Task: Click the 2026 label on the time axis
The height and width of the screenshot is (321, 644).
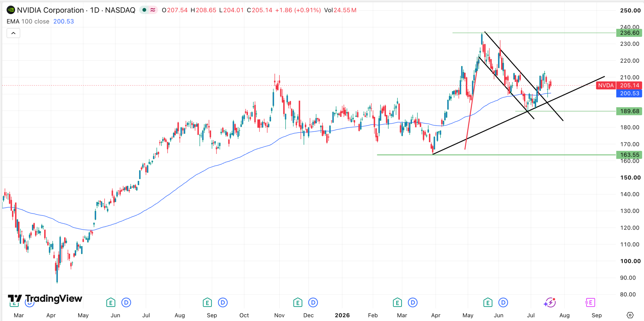Action: coord(342,315)
